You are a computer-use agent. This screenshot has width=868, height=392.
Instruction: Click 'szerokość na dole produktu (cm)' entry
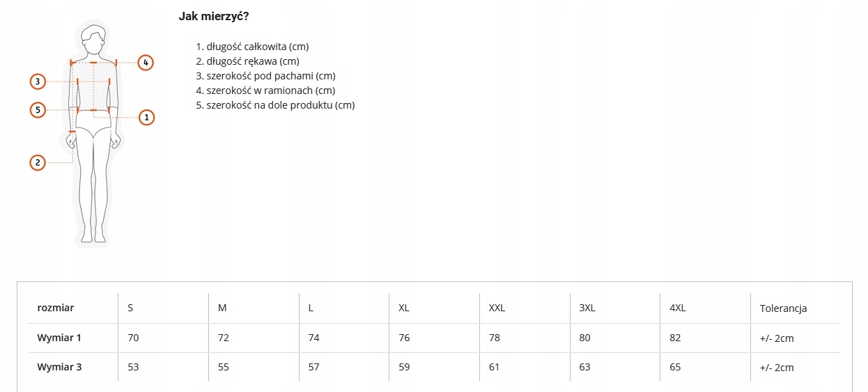pos(280,105)
